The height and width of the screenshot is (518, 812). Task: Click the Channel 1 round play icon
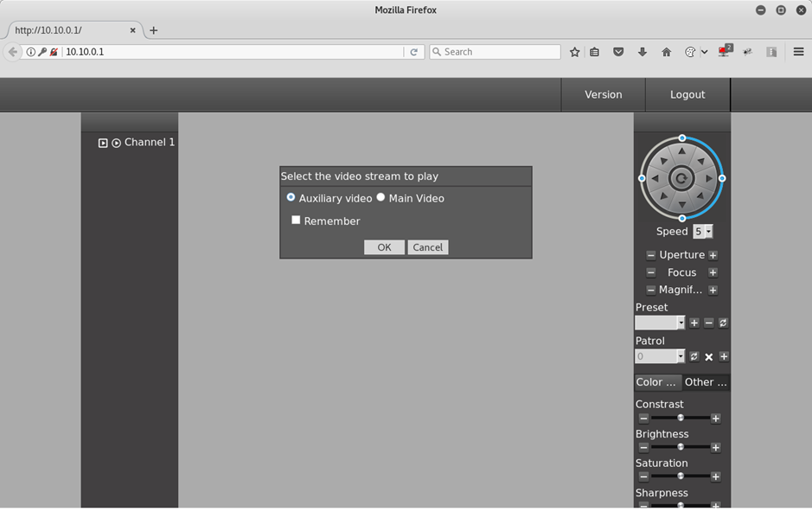pos(117,143)
